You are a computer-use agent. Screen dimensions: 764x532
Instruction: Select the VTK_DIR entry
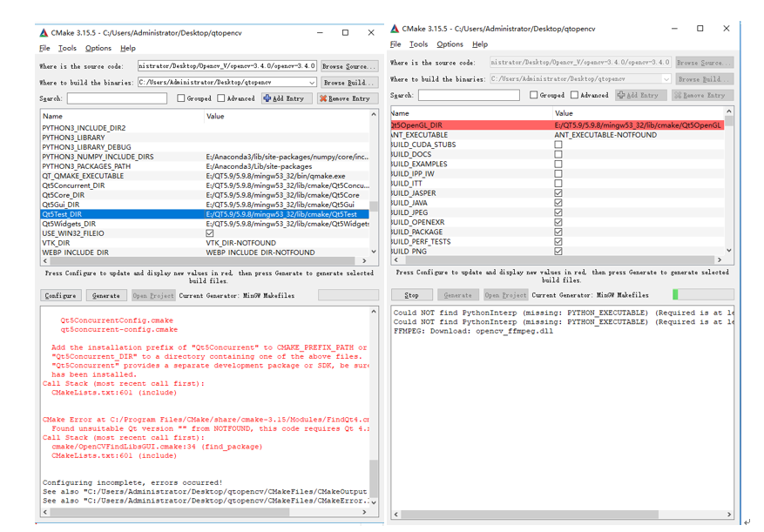point(56,243)
